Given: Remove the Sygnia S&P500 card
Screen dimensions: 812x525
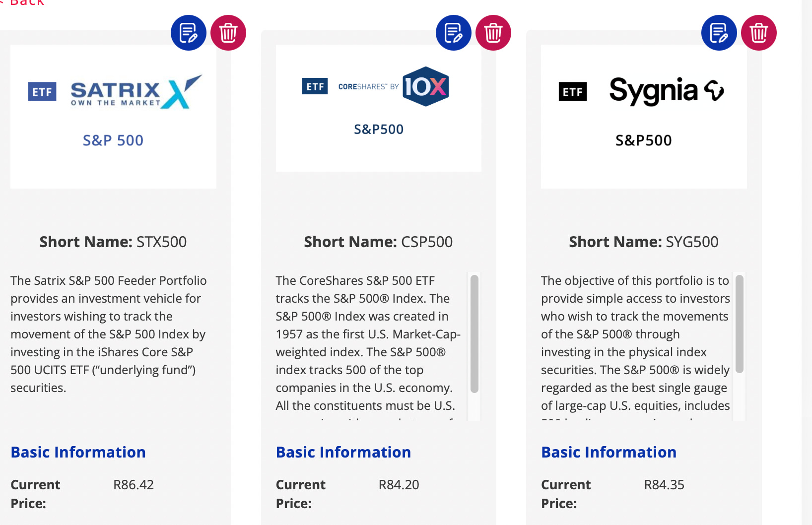Looking at the screenshot, I should click(x=759, y=33).
